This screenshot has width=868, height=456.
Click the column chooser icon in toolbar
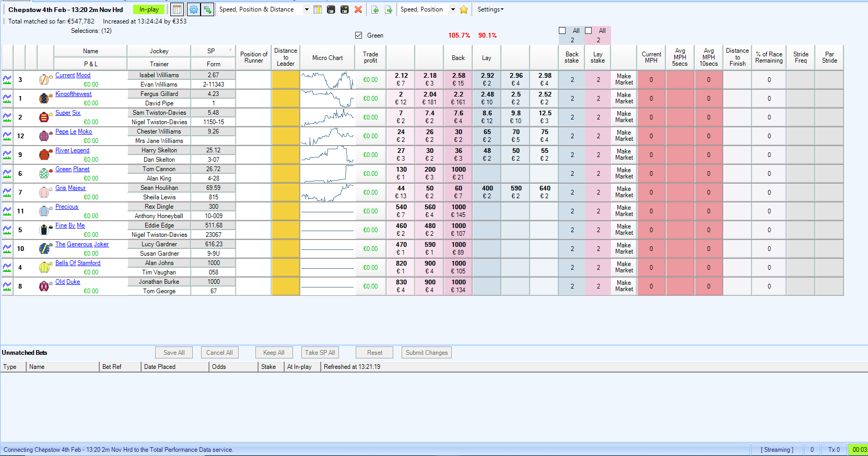click(317, 9)
